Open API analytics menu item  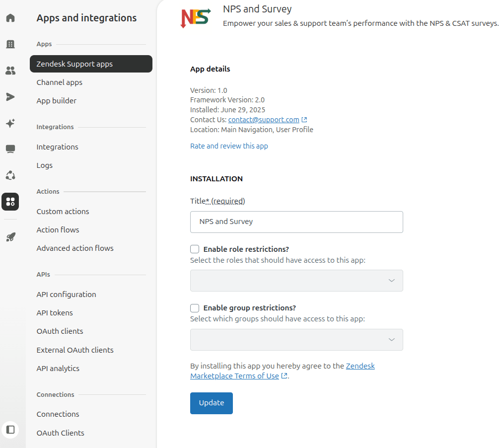[x=58, y=368]
